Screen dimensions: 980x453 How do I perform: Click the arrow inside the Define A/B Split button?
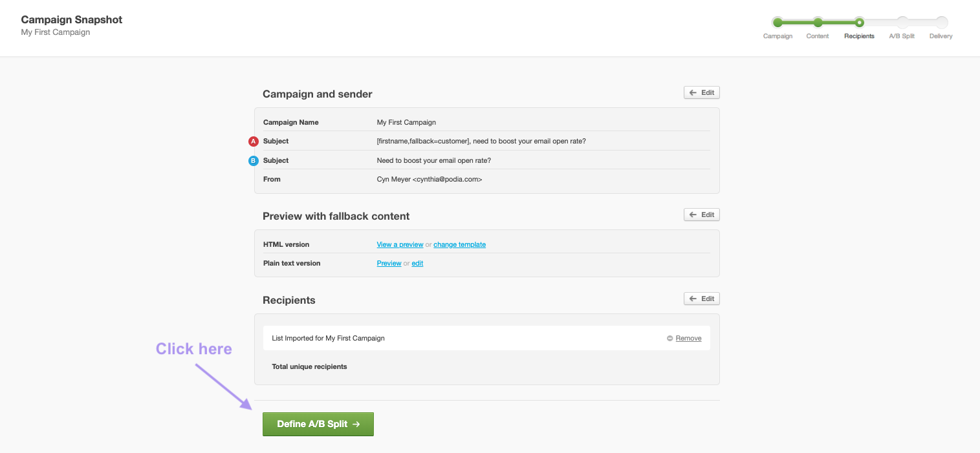(x=356, y=424)
